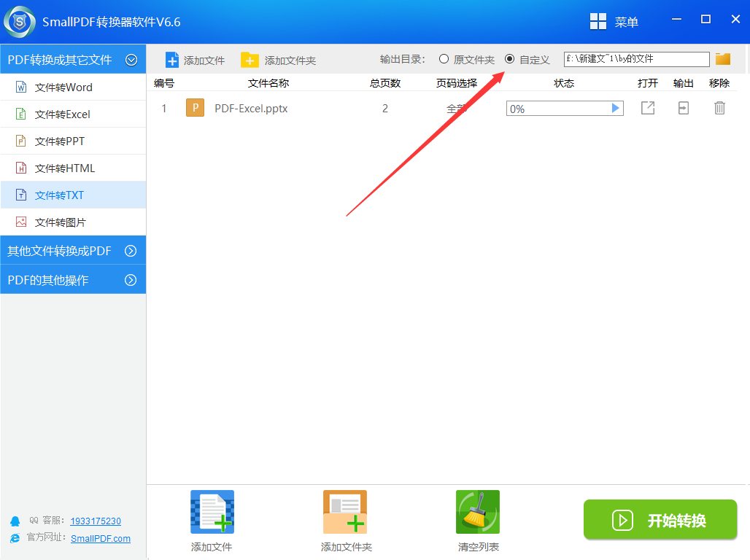Open the SmallPDF.com website link

(101, 538)
